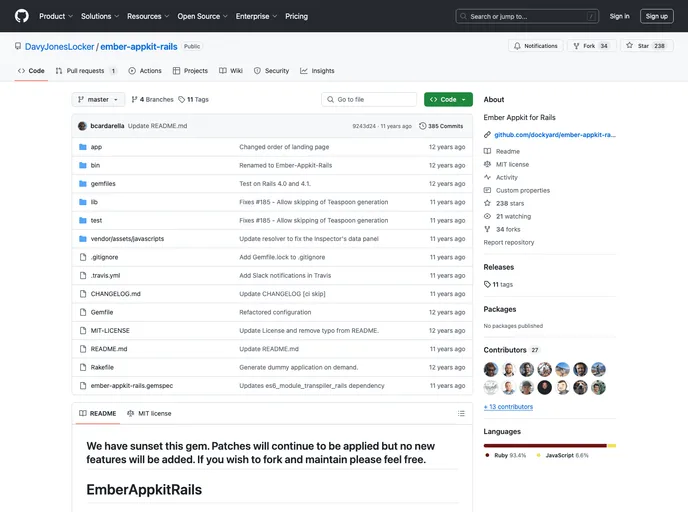Open the gemfiles folder
The image size is (688, 512).
pos(103,184)
